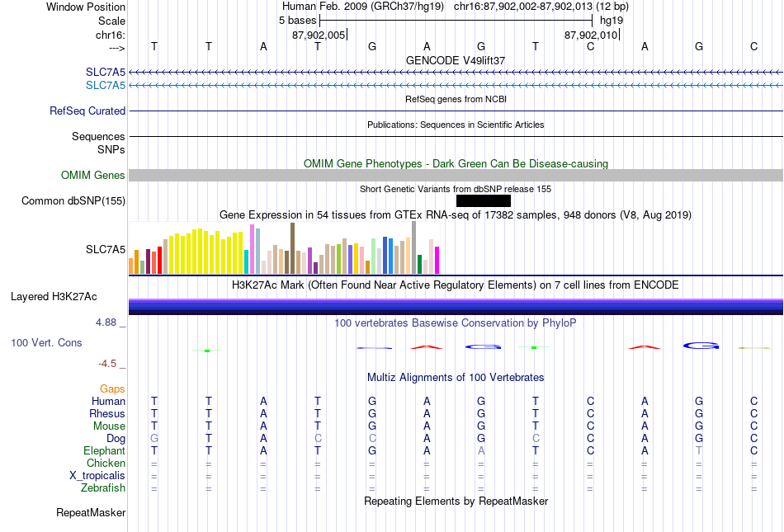Open the H3K27Ac Mark track title
Image resolution: width=784 pixels, height=532 pixels.
456,285
